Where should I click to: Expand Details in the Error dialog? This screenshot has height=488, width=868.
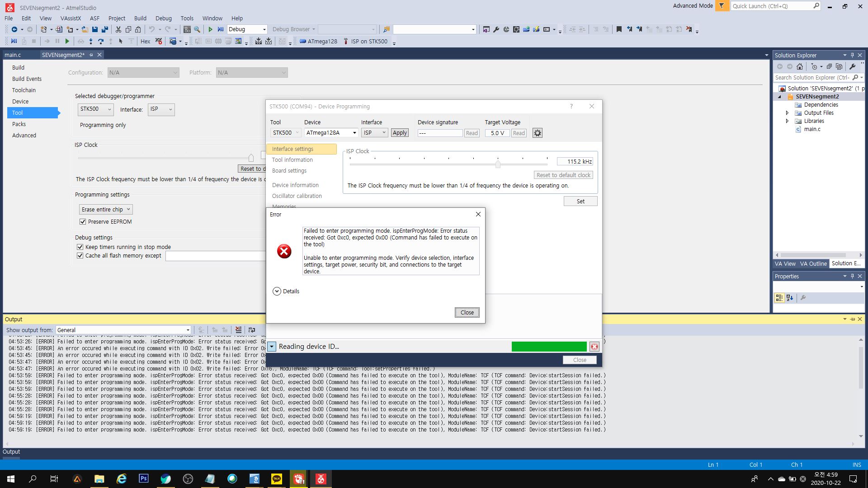click(277, 291)
